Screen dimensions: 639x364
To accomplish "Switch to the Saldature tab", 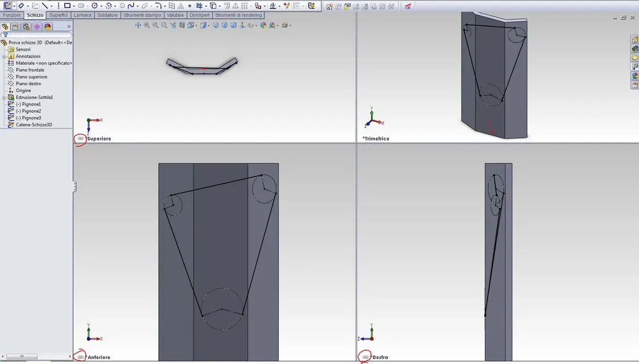I will [x=107, y=15].
